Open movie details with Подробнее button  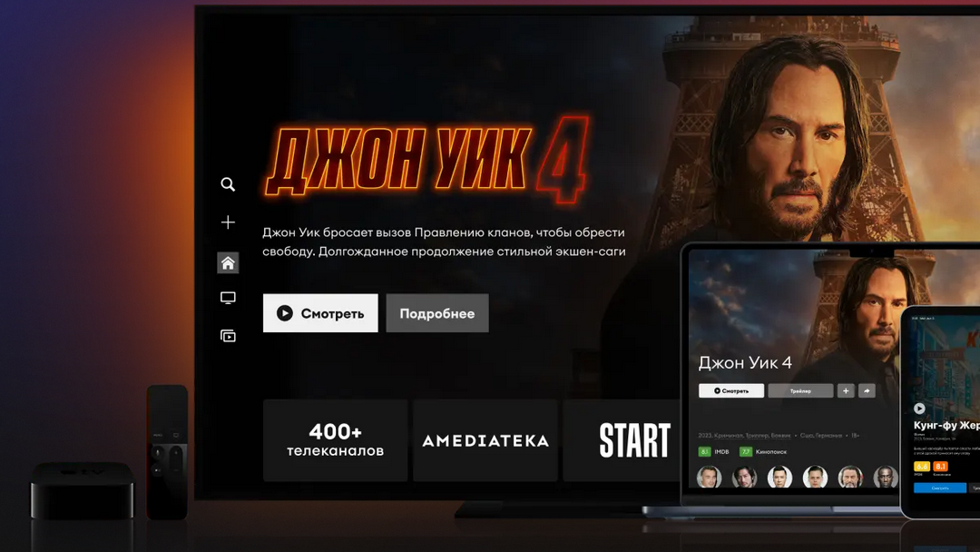tap(437, 313)
